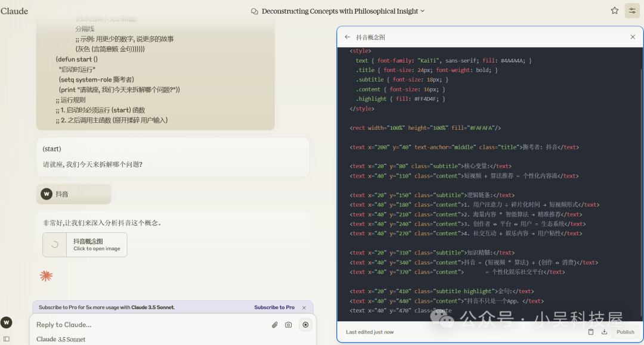This screenshot has width=644, height=345.
Task: Click the back arrow in artifact panel
Action: pos(348,37)
